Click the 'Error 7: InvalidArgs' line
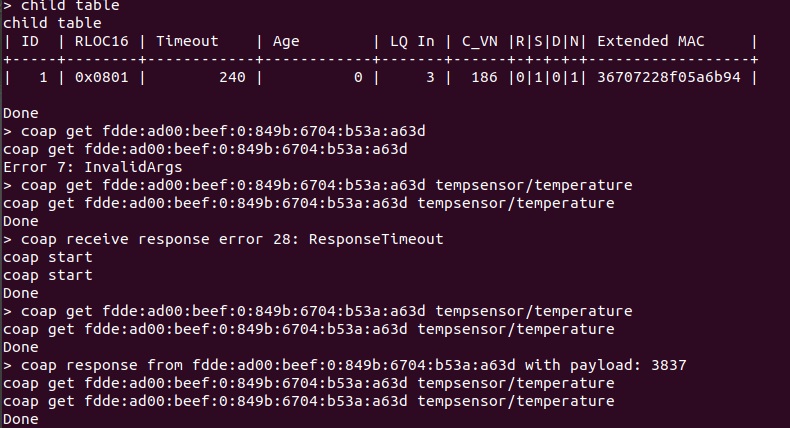This screenshot has width=790, height=428. point(93,167)
